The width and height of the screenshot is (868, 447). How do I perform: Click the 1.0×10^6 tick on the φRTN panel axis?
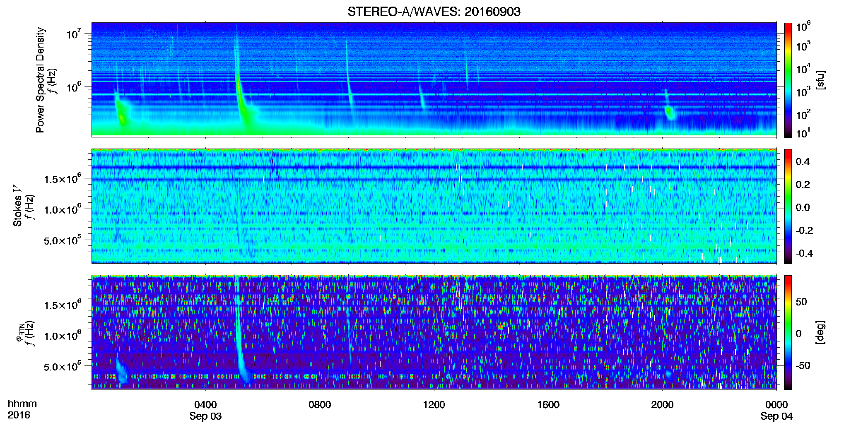(x=63, y=336)
